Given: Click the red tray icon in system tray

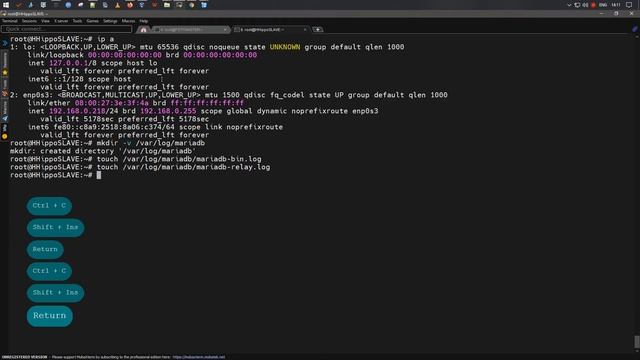Looking at the screenshot, I should pyautogui.click(x=593, y=5).
